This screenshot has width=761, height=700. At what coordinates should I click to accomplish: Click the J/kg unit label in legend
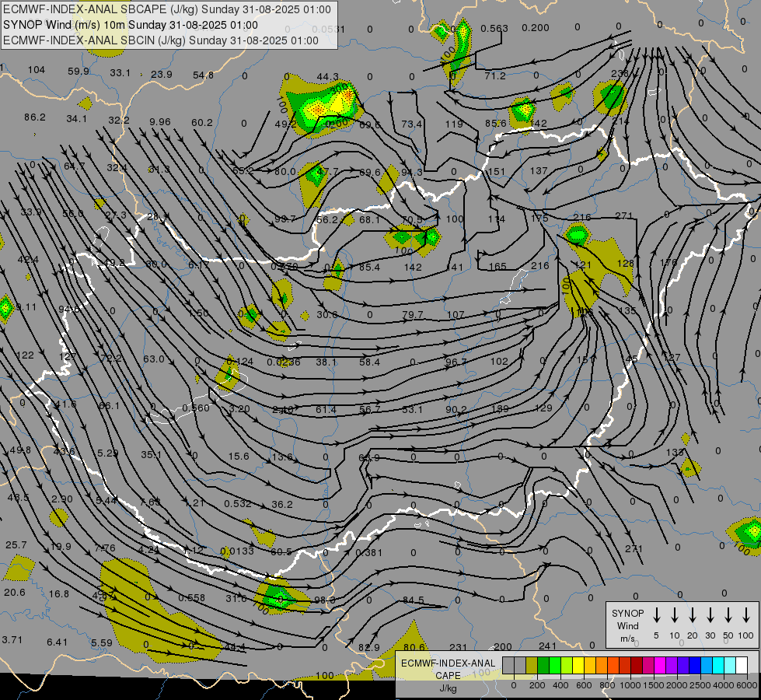point(448,688)
